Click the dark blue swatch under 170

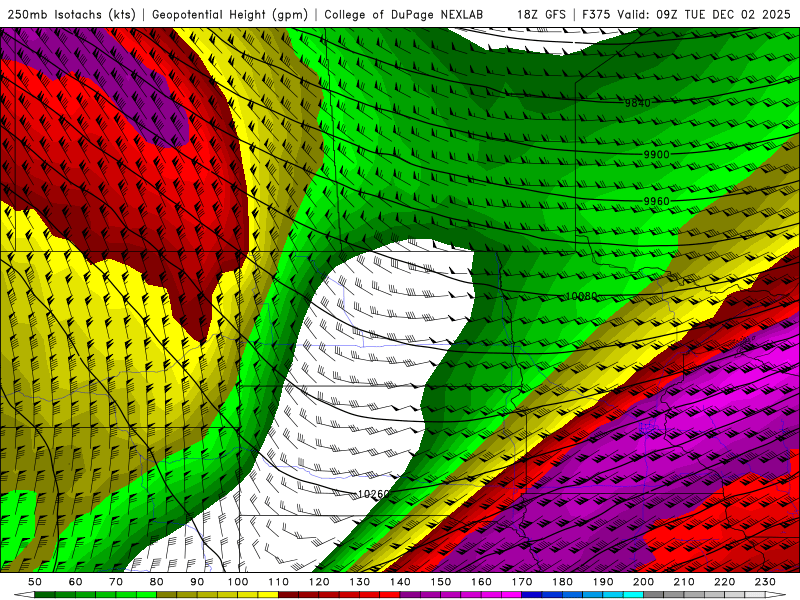532,595
